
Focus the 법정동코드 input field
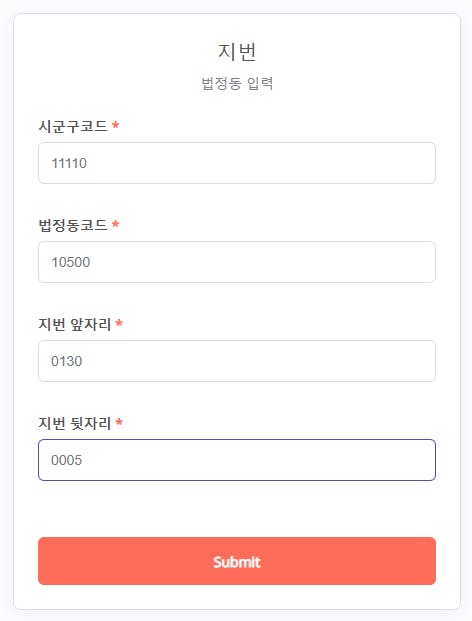237,262
